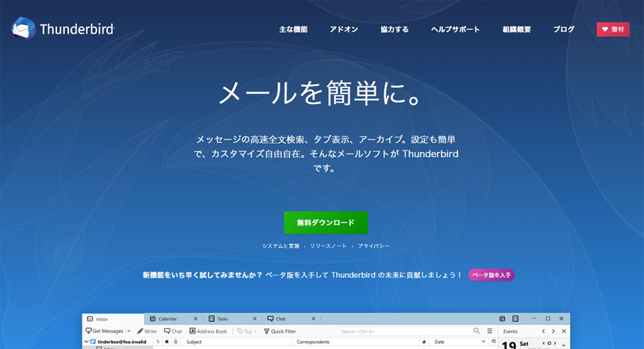Open the 主な機能 menu item

coord(293,29)
